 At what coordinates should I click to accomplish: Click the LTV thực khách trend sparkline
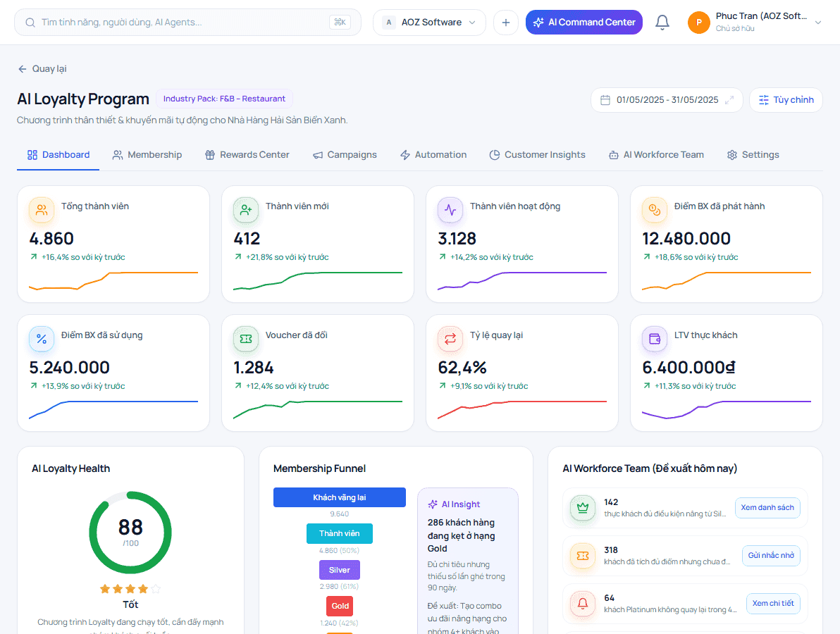(x=727, y=410)
